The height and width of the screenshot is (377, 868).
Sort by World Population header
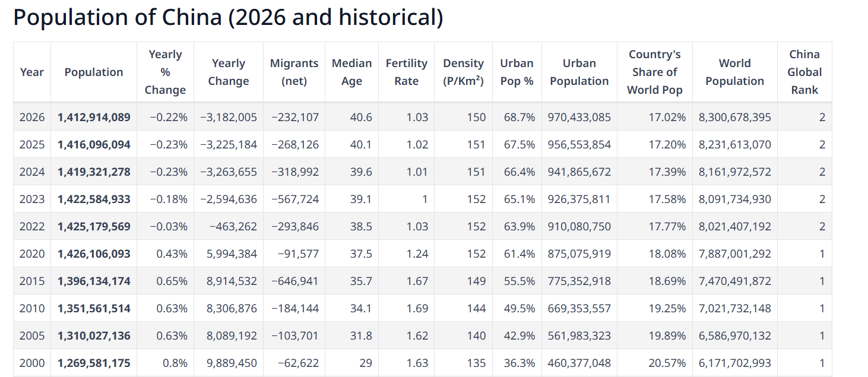click(734, 72)
